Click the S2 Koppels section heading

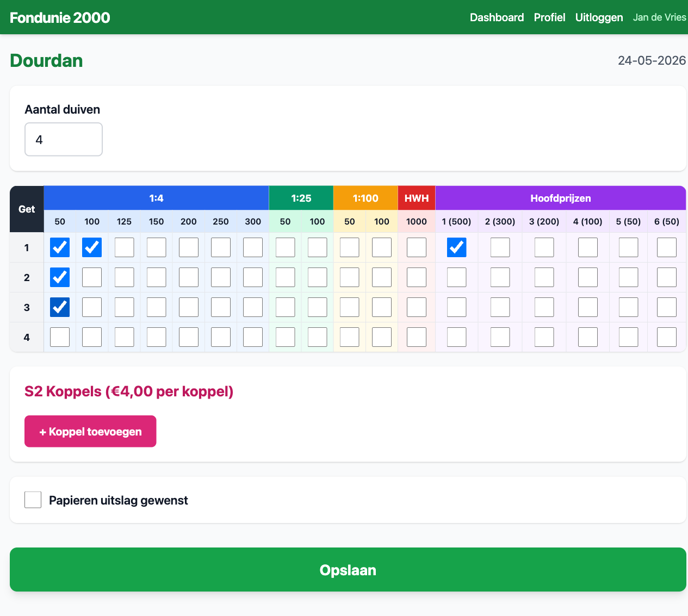tap(129, 391)
